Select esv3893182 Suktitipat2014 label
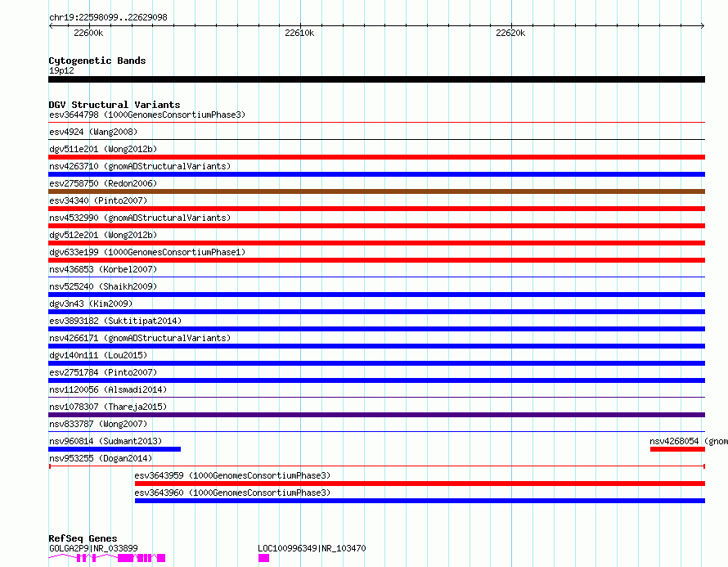 [115, 321]
